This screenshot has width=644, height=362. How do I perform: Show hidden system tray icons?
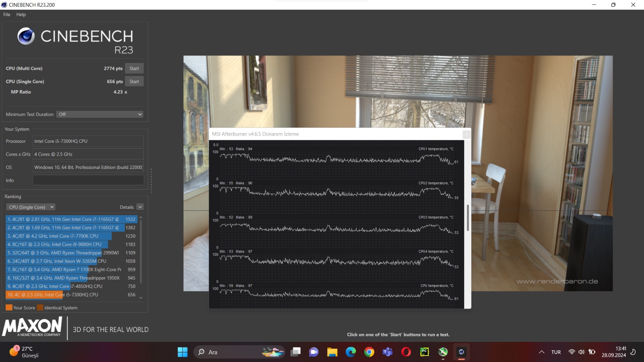(x=542, y=352)
